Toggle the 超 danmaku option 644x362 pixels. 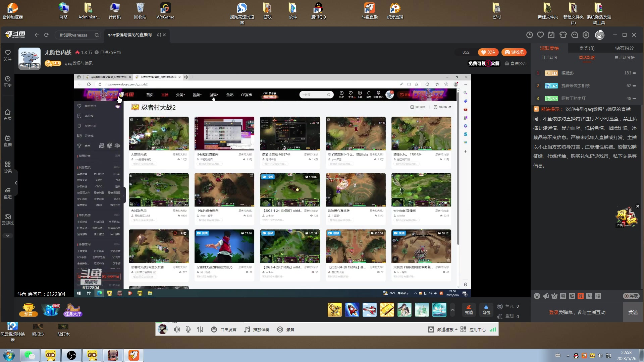[572, 296]
